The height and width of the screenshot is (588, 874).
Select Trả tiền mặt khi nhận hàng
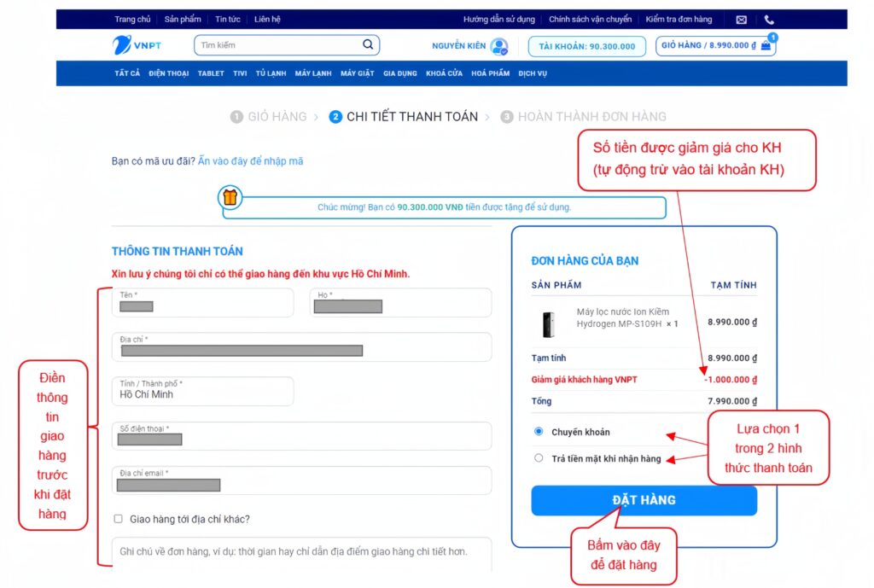point(539,458)
